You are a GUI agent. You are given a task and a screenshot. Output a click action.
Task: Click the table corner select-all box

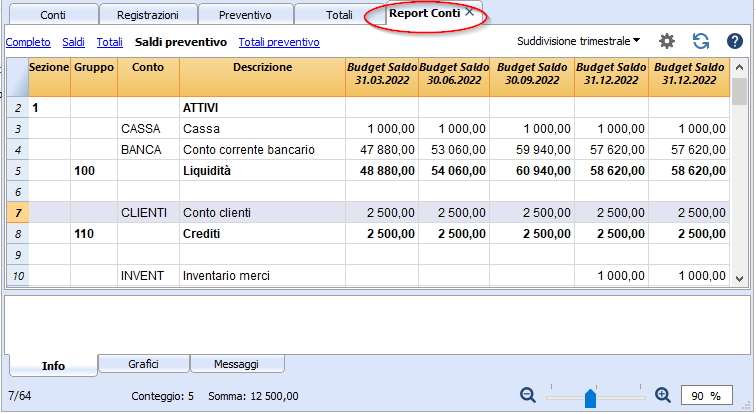point(18,77)
